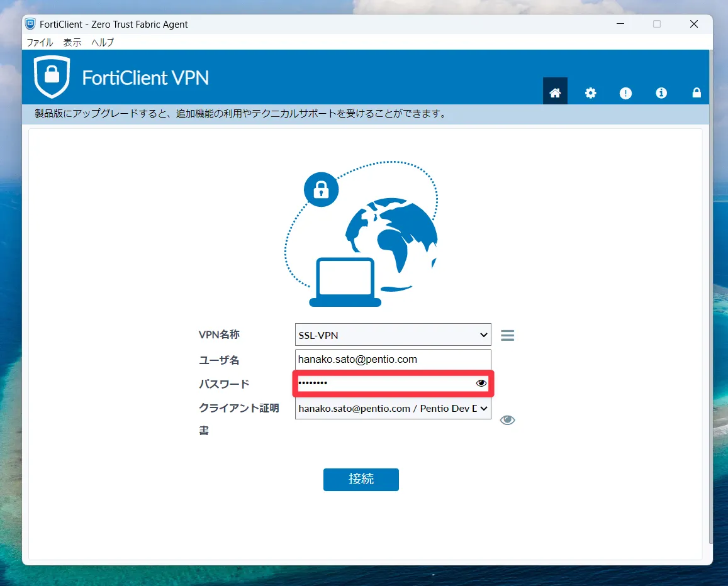Click the FortiClient shield logo
The width and height of the screenshot is (728, 586).
(52, 76)
